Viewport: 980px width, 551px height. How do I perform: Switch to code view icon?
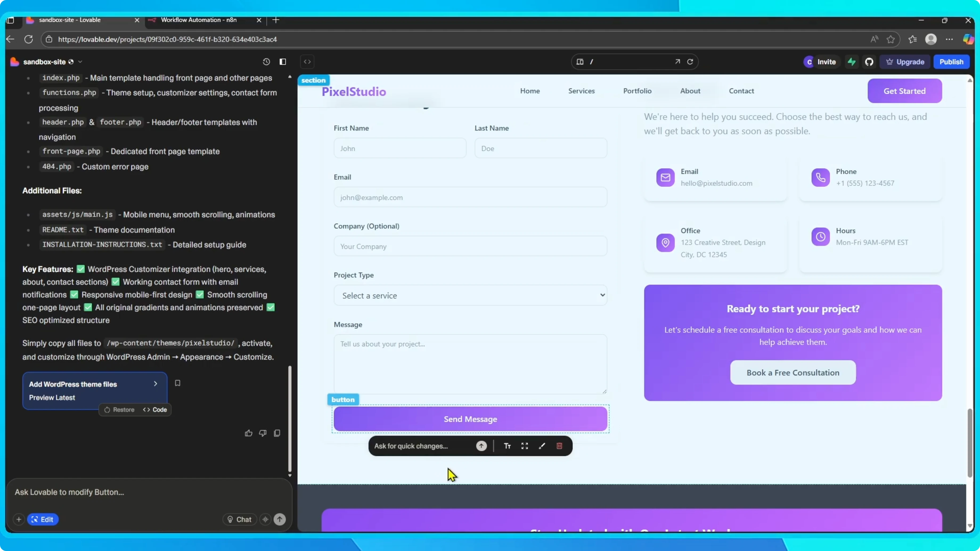tap(307, 61)
